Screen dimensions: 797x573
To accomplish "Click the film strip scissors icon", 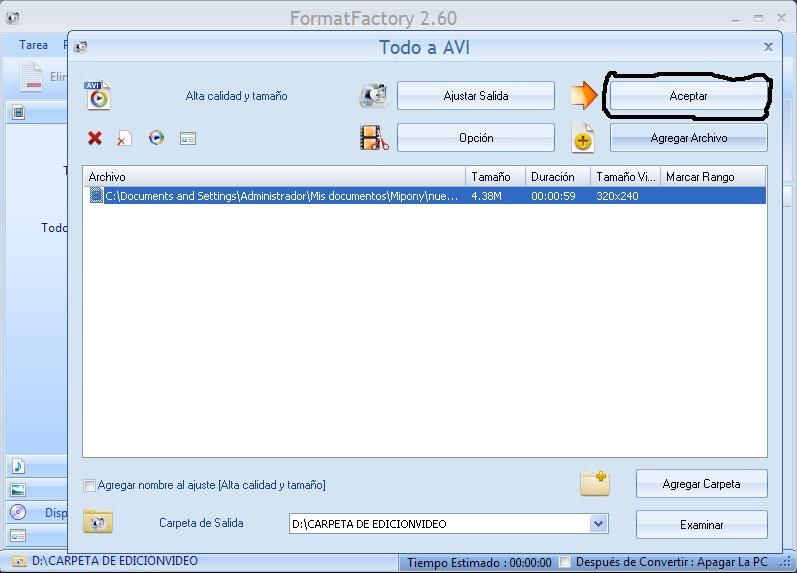I will (374, 138).
